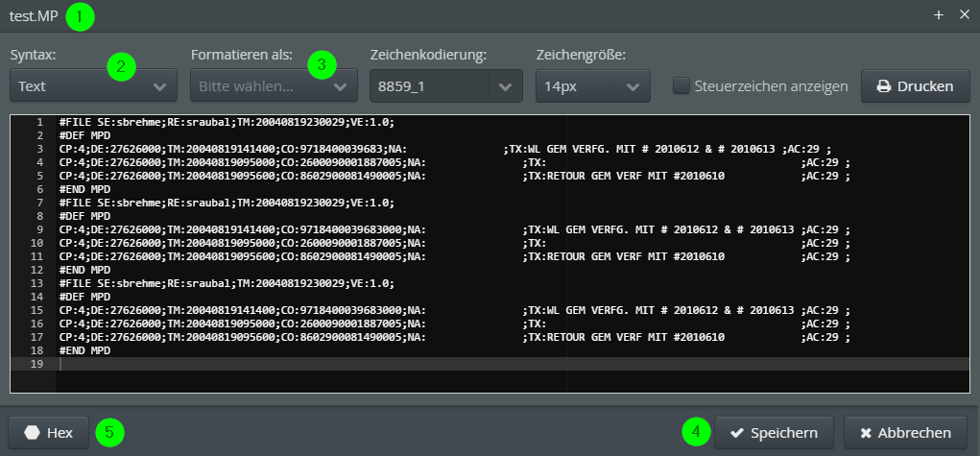Enable Steuerzeichen anzeigen checkbox
The height and width of the screenshot is (456, 980).
pyautogui.click(x=681, y=85)
